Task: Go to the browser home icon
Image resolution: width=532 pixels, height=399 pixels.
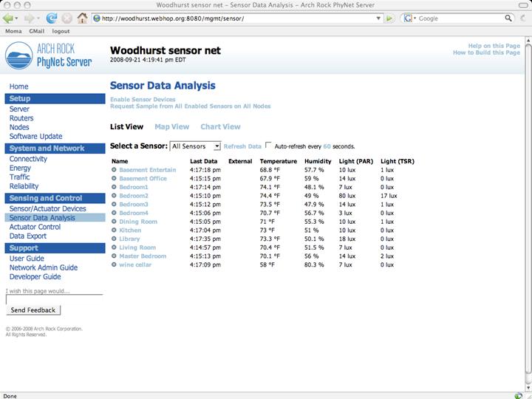Action: click(83, 18)
